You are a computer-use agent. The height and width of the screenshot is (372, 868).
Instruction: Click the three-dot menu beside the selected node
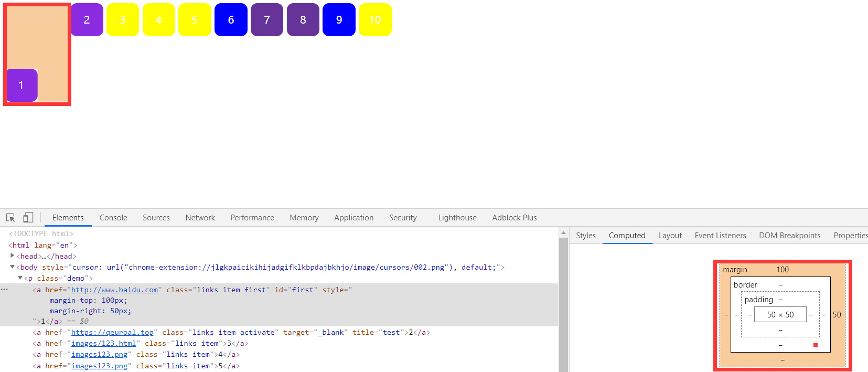[x=4, y=290]
